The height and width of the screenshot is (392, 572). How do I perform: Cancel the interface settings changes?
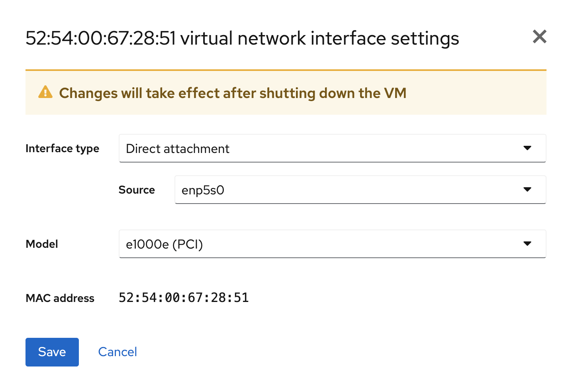(118, 352)
